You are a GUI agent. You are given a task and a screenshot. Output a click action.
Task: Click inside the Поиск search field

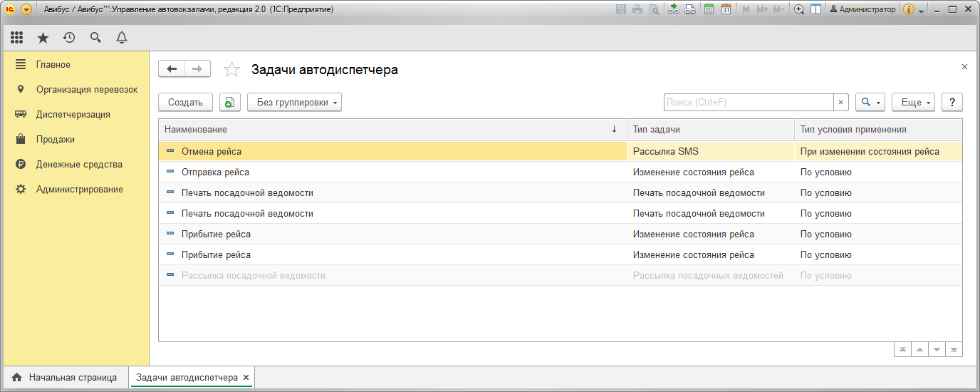tap(748, 103)
